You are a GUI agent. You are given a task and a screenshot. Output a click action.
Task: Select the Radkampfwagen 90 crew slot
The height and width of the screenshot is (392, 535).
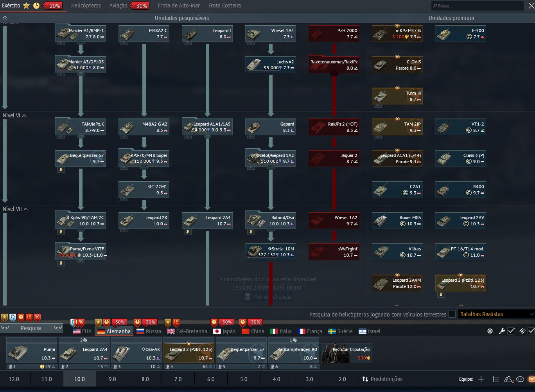click(x=294, y=353)
